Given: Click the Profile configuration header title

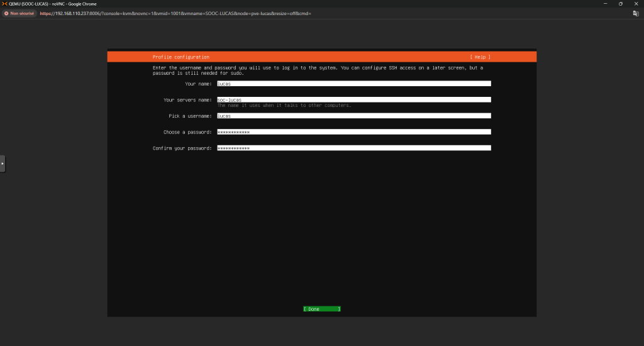Looking at the screenshot, I should [x=181, y=57].
